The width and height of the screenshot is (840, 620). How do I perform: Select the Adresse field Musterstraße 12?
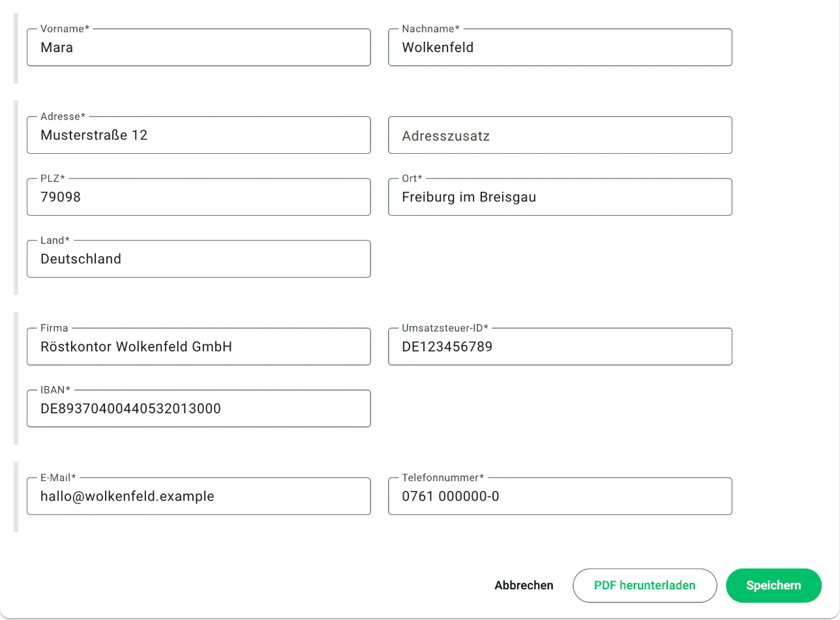199,135
